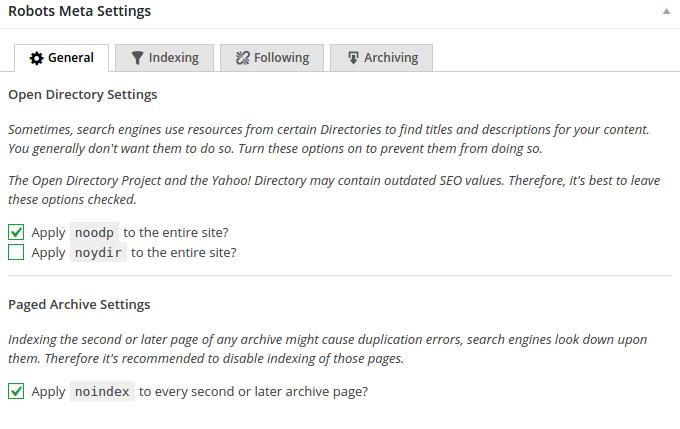The image size is (680, 429).
Task: Switch to the Indexing tab label
Action: tap(173, 58)
